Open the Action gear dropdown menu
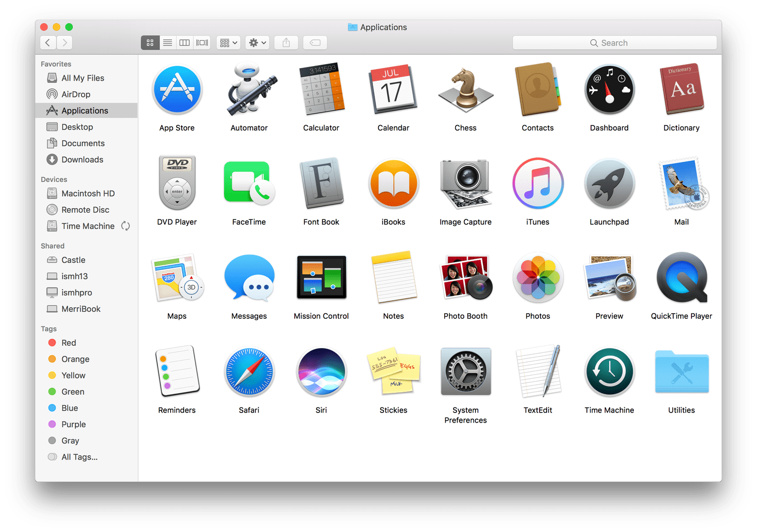The image size is (757, 532). (x=257, y=43)
